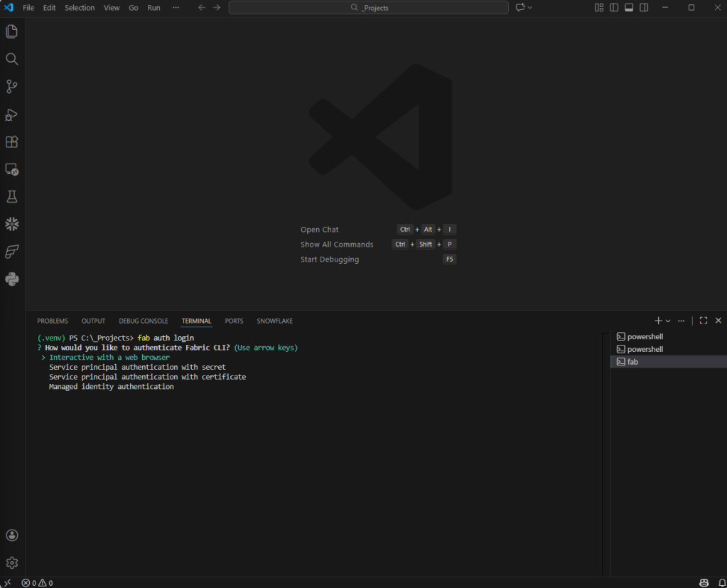The height and width of the screenshot is (588, 727).
Task: Switch to the Debug Console tab
Action: coord(144,321)
